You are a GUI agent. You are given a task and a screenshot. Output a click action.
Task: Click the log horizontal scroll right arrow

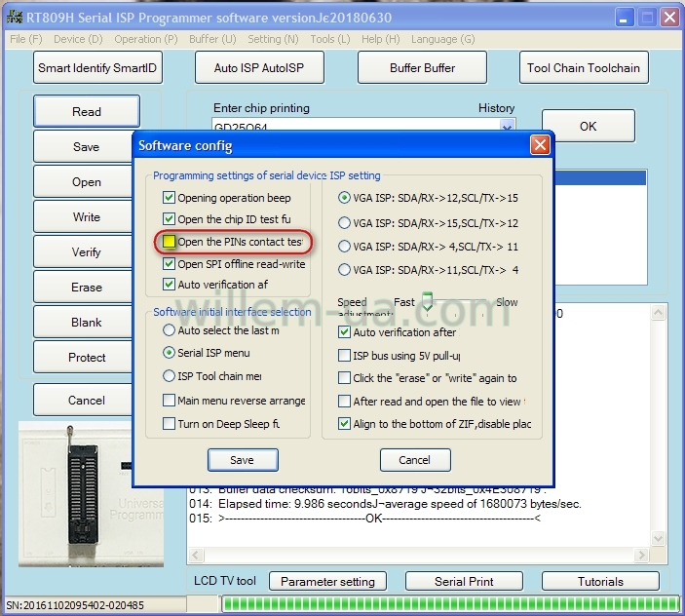click(x=641, y=556)
